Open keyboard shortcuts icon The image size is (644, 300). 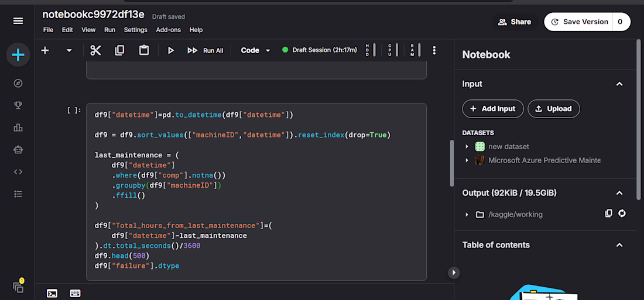click(75, 293)
